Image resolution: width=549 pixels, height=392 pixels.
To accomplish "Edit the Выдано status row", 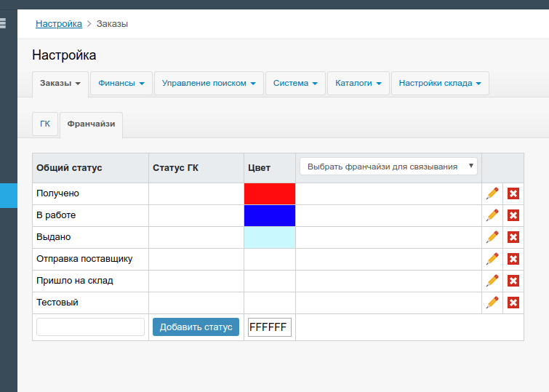I will tap(492, 237).
